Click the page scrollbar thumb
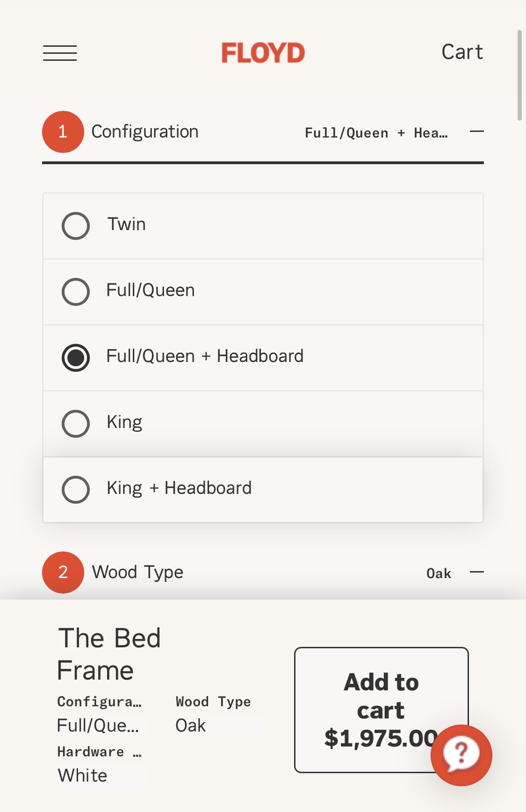The width and height of the screenshot is (526, 812). 519,75
